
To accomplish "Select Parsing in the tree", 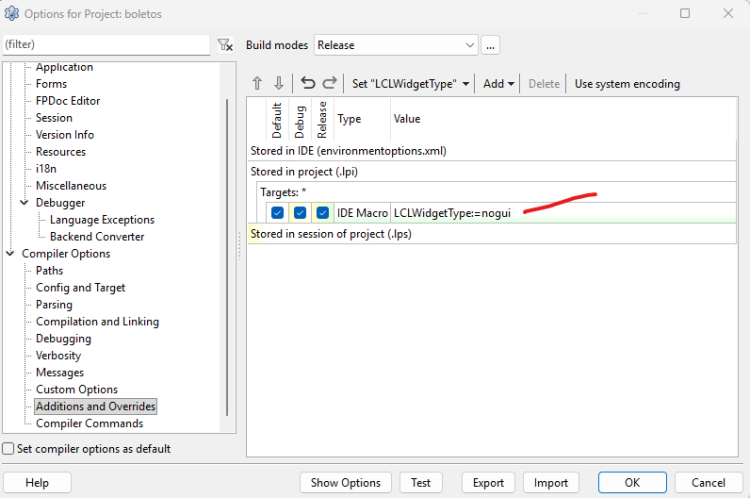I will pyautogui.click(x=54, y=305).
